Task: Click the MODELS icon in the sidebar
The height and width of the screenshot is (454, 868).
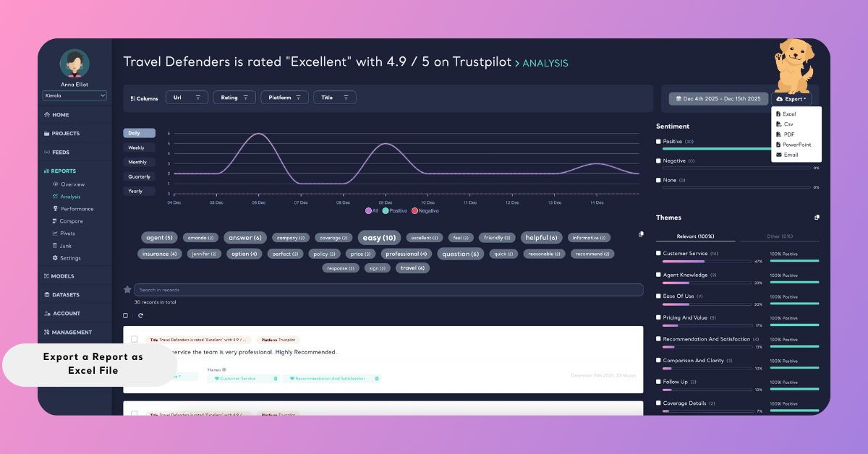Action: tap(47, 276)
